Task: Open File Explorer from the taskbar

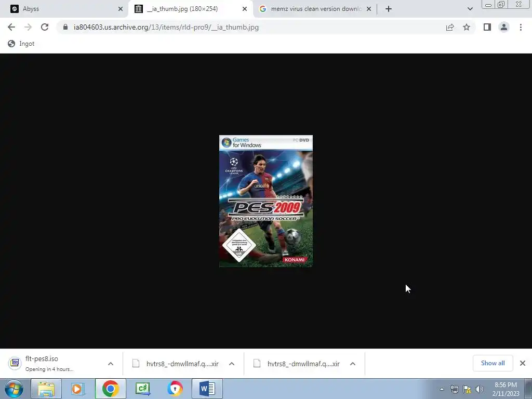Action: 46,389
